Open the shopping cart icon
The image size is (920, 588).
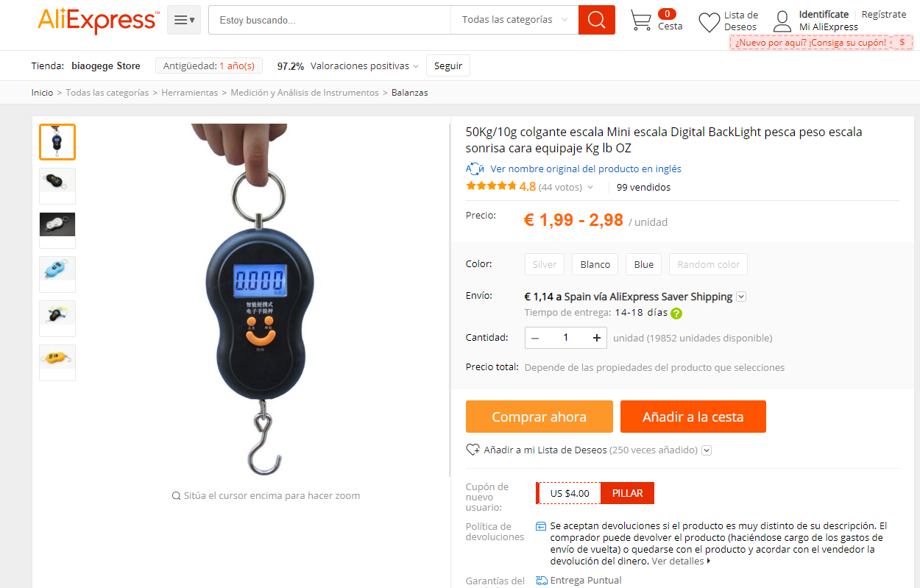pos(641,21)
